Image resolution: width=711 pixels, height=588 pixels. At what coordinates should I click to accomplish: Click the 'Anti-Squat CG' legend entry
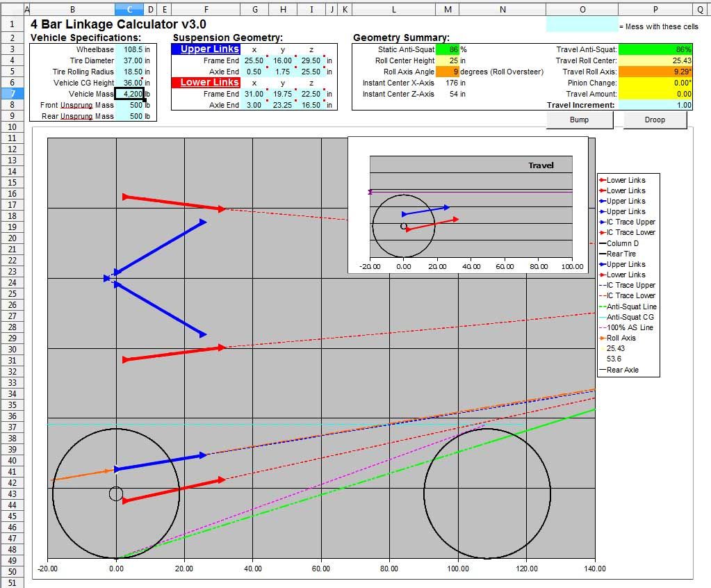coord(627,317)
